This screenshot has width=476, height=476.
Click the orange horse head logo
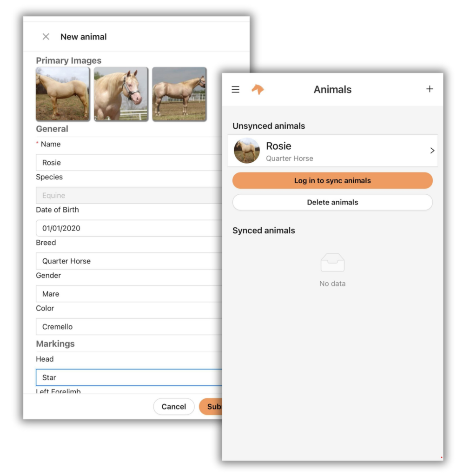coord(258,89)
